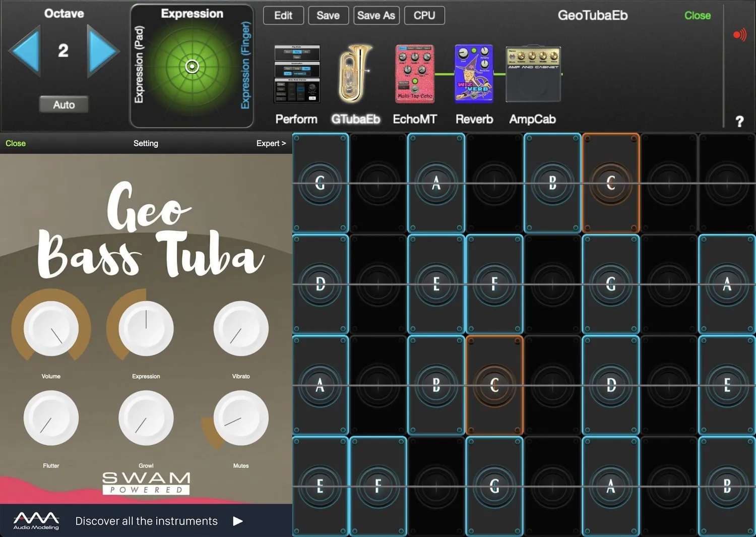Open the CPU button
Viewport: 756px width, 537px height.
(424, 15)
